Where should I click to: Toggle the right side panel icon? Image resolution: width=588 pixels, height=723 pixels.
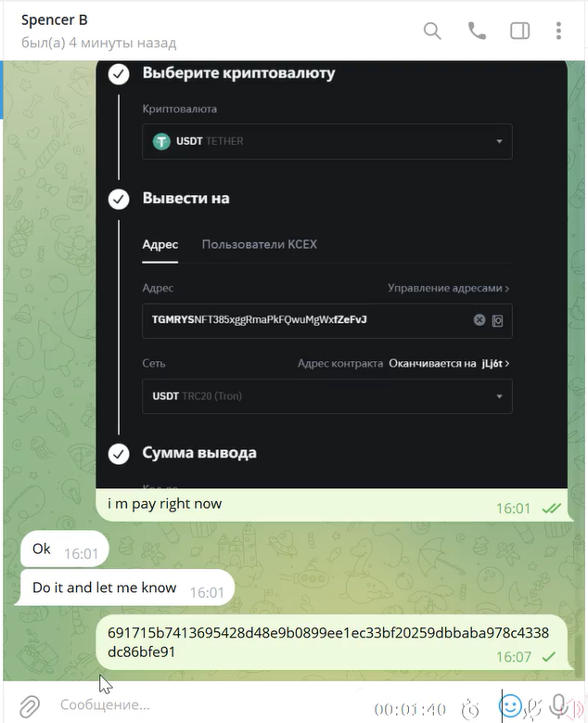click(519, 31)
